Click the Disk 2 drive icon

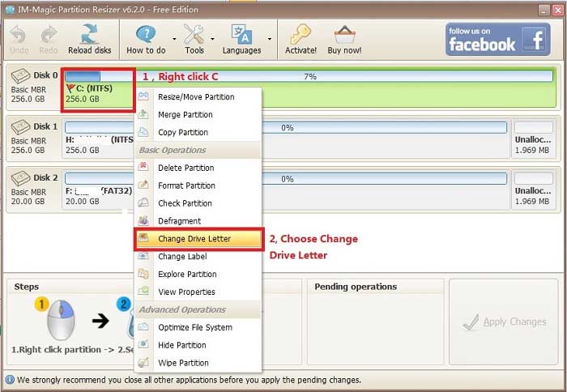(x=20, y=178)
